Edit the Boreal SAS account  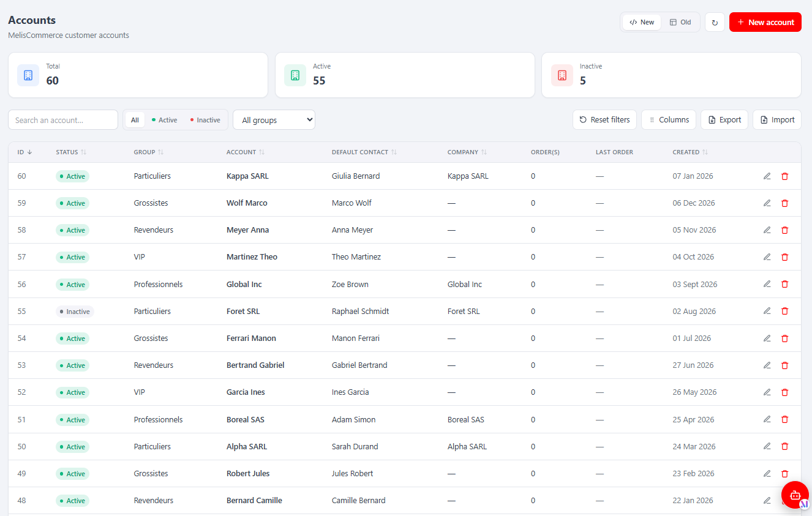(x=767, y=419)
